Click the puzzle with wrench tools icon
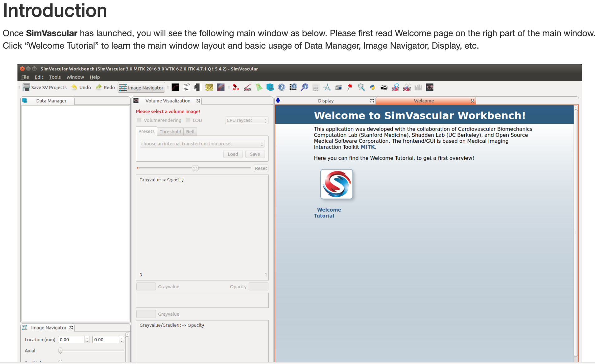The width and height of the screenshot is (595, 364). (x=407, y=87)
